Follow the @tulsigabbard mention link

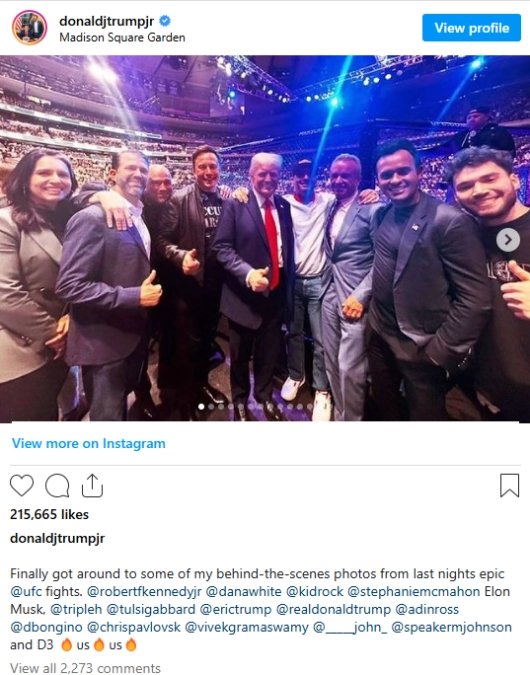click(x=151, y=610)
